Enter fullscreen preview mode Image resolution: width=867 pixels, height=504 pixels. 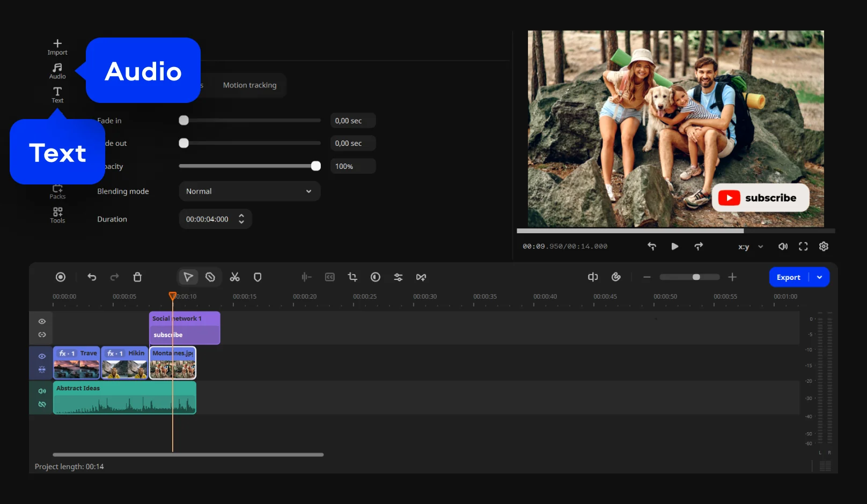coord(803,246)
